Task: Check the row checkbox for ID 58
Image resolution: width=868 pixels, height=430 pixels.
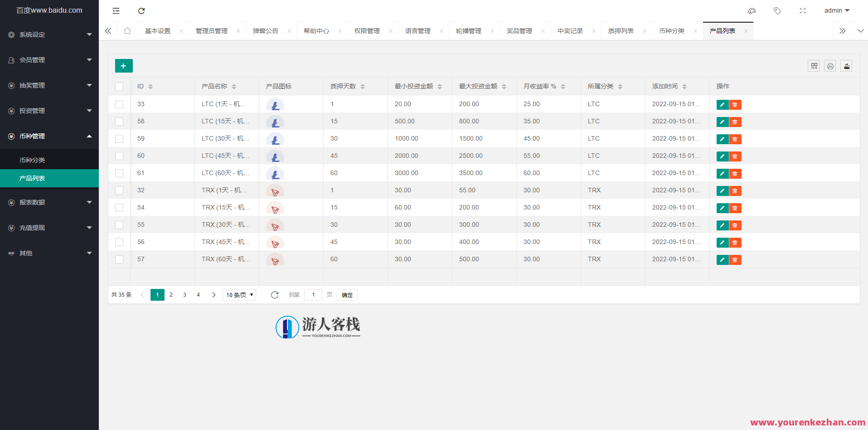Action: click(x=119, y=121)
